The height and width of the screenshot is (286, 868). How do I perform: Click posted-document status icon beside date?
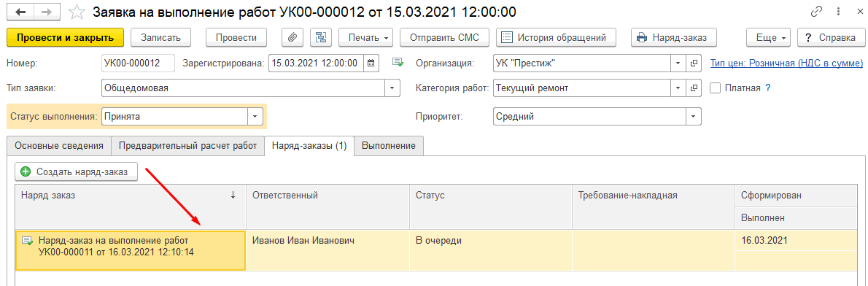(x=398, y=63)
